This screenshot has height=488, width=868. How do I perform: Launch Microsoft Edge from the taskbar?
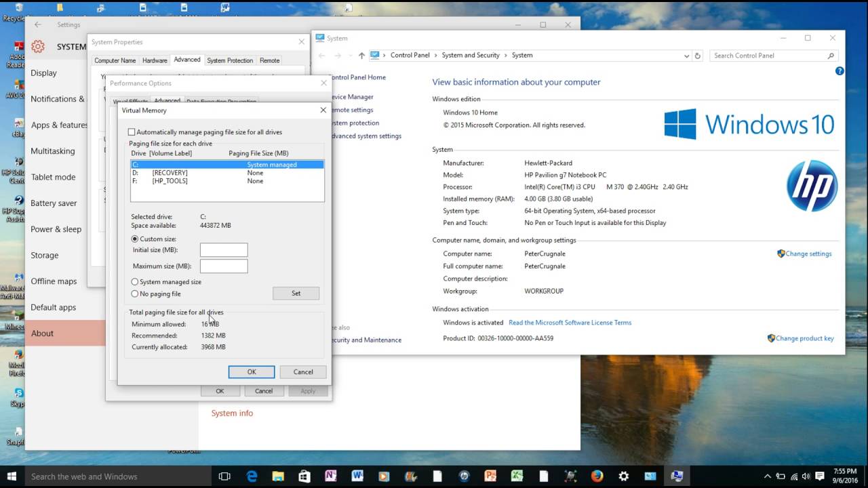(252, 476)
